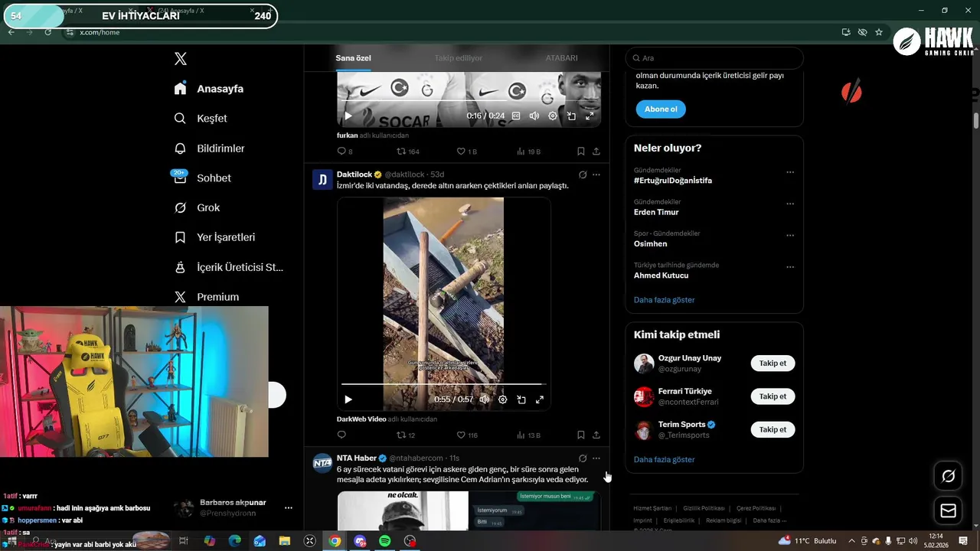
Task: Open the Anasayfa home page
Action: point(209,89)
